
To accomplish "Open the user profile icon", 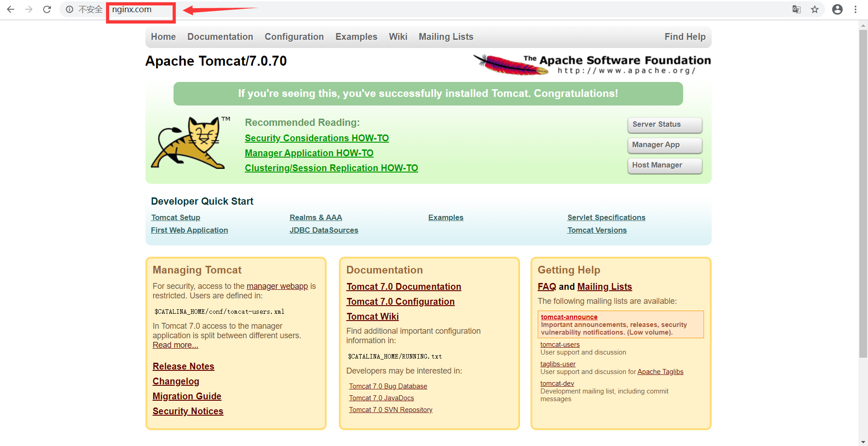I will click(837, 10).
